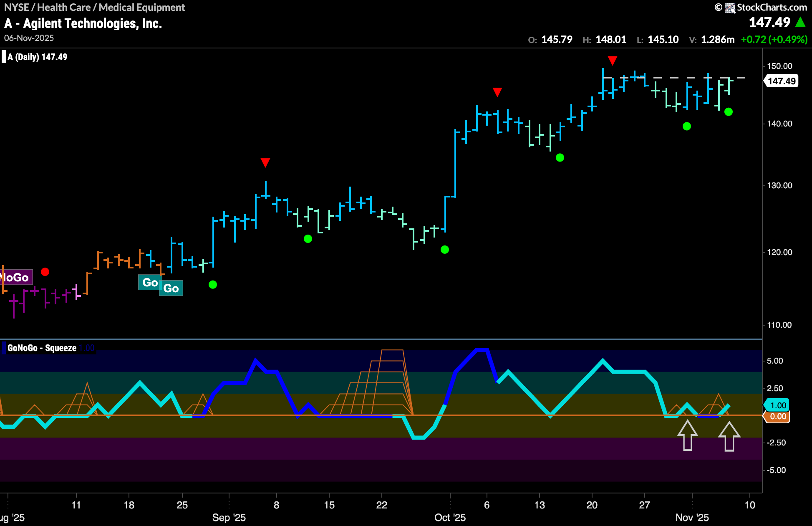This screenshot has width=812, height=526.
Task: Click the first white up arrow in Squeeze panel
Action: point(688,435)
